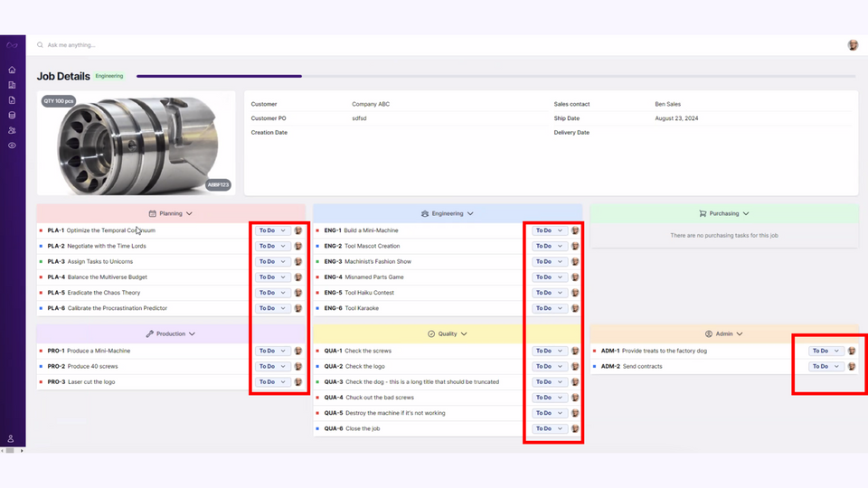This screenshot has height=488, width=868.
Task: Open the eye icon in the sidebar
Action: [x=12, y=145]
